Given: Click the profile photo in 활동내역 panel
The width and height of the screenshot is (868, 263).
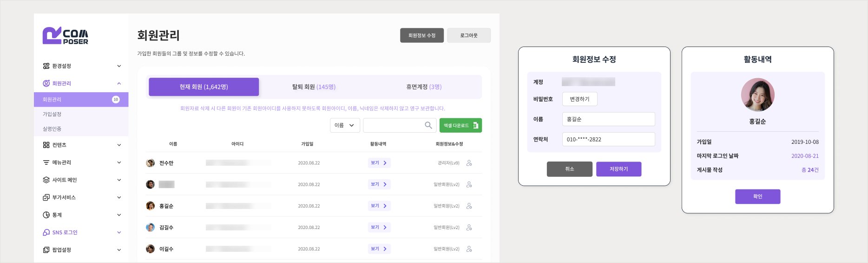Looking at the screenshot, I should [757, 94].
